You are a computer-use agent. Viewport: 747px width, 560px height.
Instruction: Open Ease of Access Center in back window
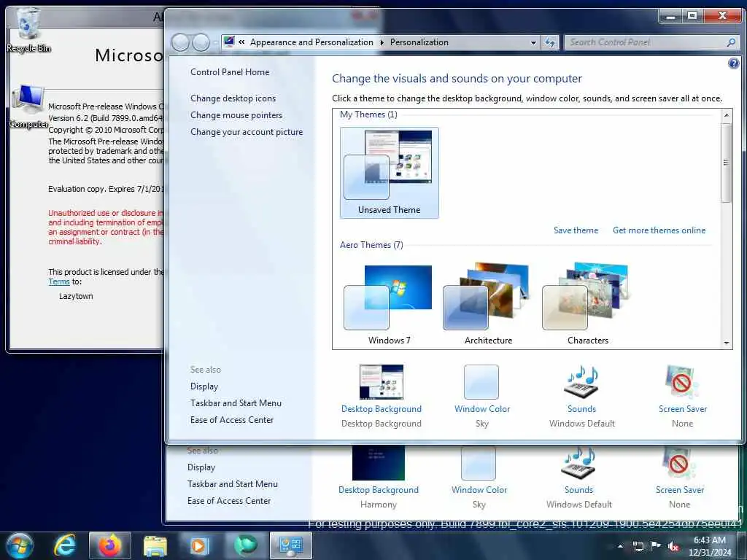pyautogui.click(x=228, y=500)
